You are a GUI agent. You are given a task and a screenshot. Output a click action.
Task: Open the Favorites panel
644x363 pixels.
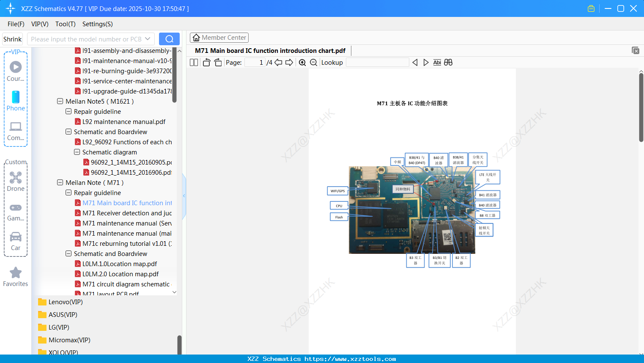click(15, 276)
